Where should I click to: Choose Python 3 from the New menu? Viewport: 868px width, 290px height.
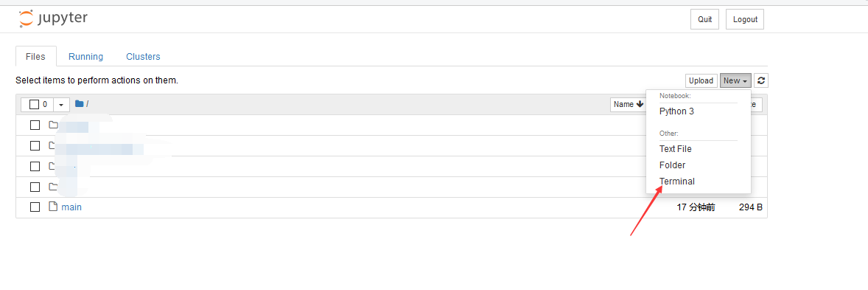click(676, 111)
